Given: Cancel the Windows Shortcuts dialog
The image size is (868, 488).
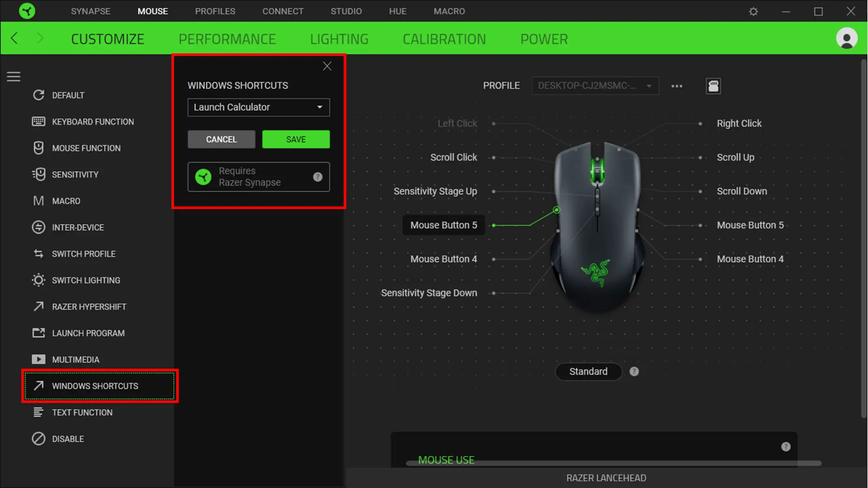Looking at the screenshot, I should [221, 139].
